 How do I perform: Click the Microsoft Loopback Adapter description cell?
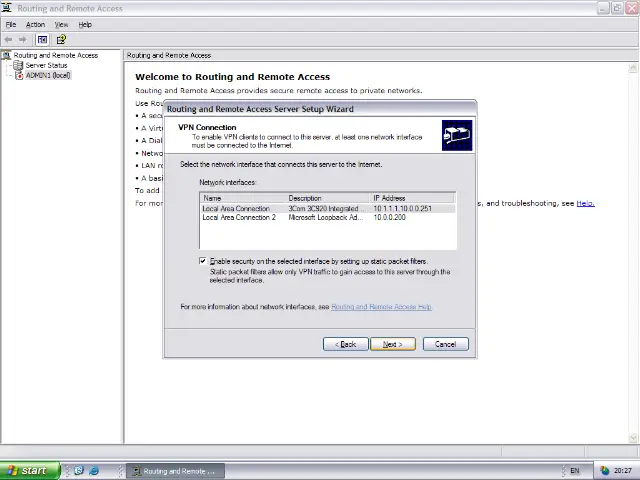point(325,218)
